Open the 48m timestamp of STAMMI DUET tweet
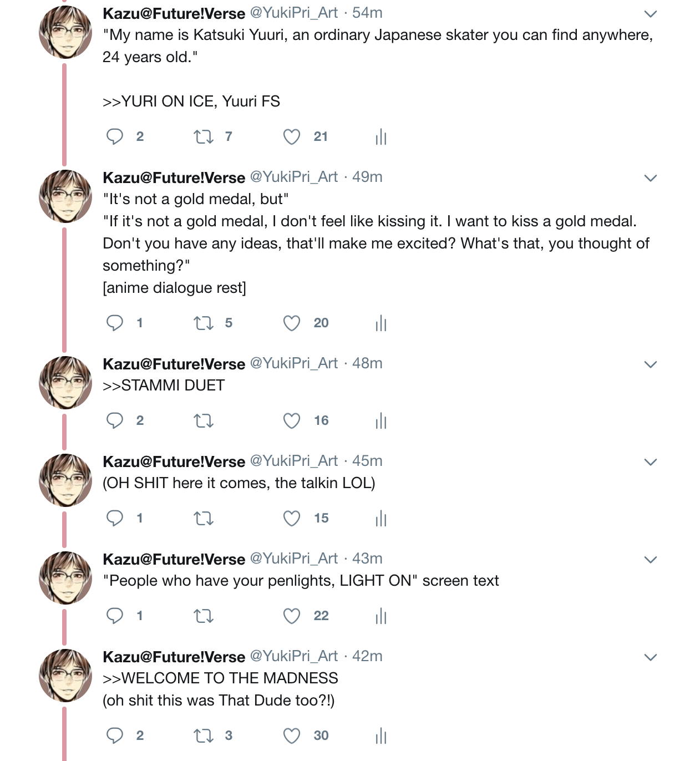 coord(367,363)
